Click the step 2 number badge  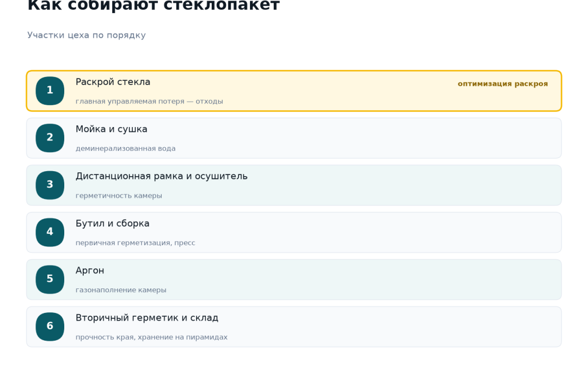coord(50,138)
